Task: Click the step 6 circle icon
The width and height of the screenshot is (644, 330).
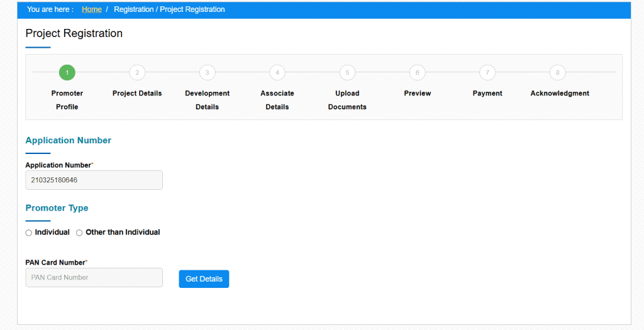Action: click(x=417, y=73)
